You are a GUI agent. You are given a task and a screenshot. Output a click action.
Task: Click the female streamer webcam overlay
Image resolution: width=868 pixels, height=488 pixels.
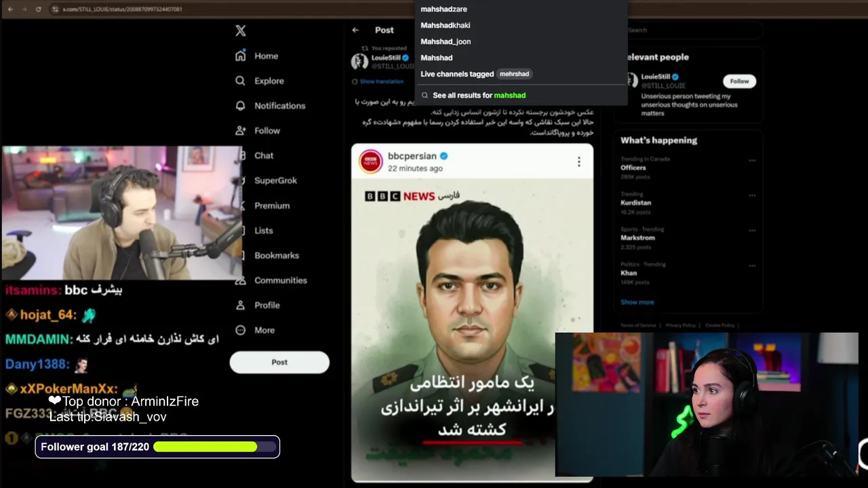707,405
